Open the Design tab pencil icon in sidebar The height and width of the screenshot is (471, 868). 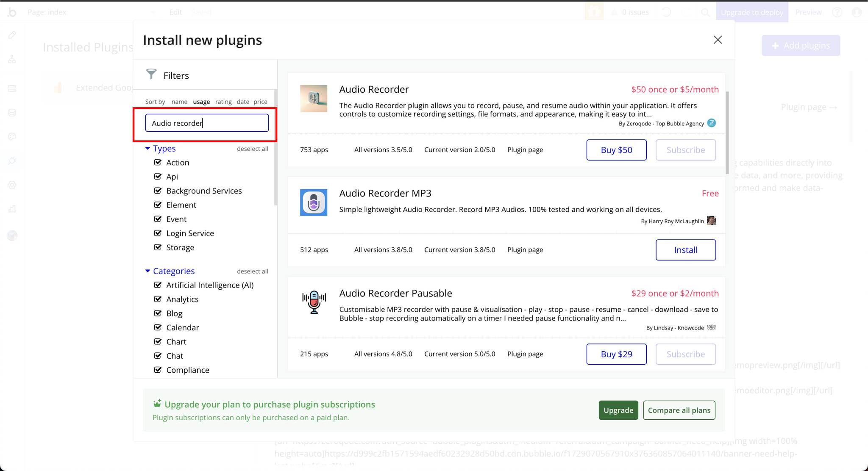12,35
